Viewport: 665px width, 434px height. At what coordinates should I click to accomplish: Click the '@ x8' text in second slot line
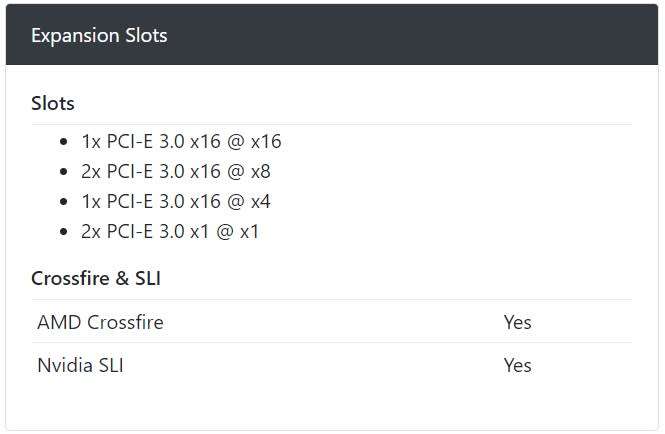click(249, 171)
